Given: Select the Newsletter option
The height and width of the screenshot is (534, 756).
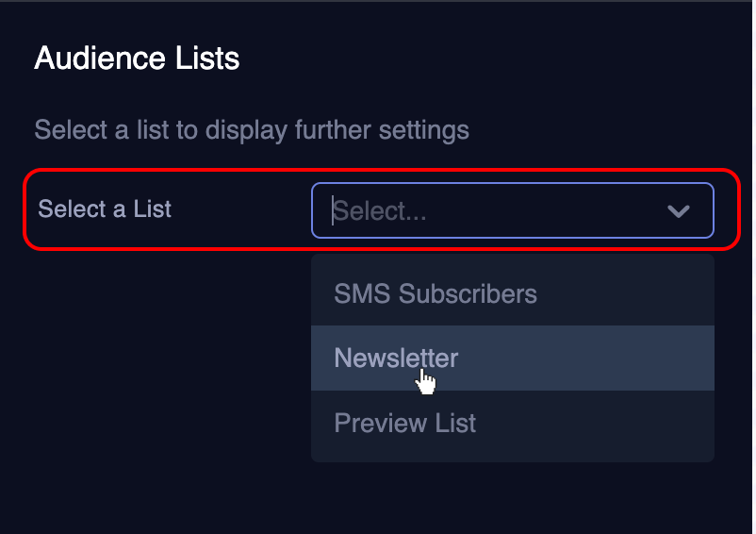Looking at the screenshot, I should (x=513, y=358).
